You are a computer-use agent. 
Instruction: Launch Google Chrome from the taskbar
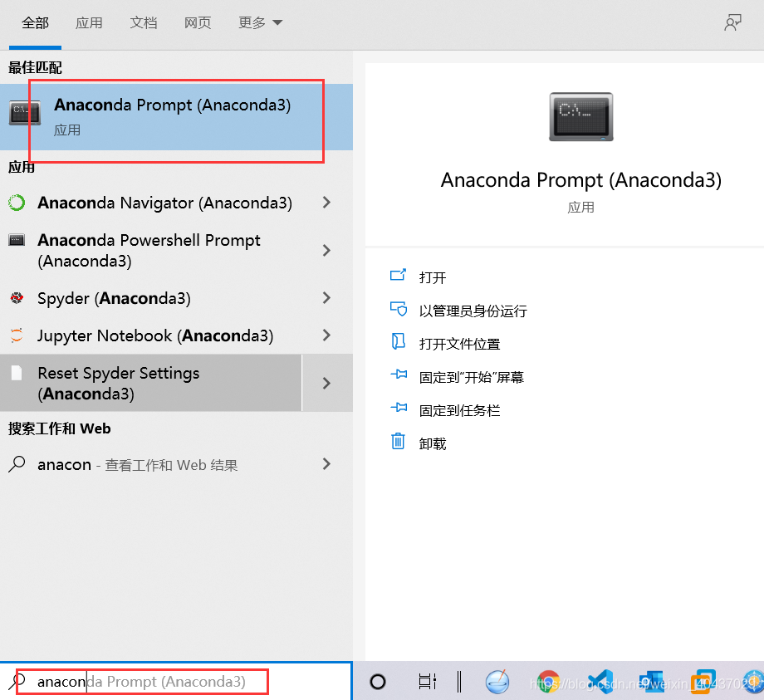[549, 682]
